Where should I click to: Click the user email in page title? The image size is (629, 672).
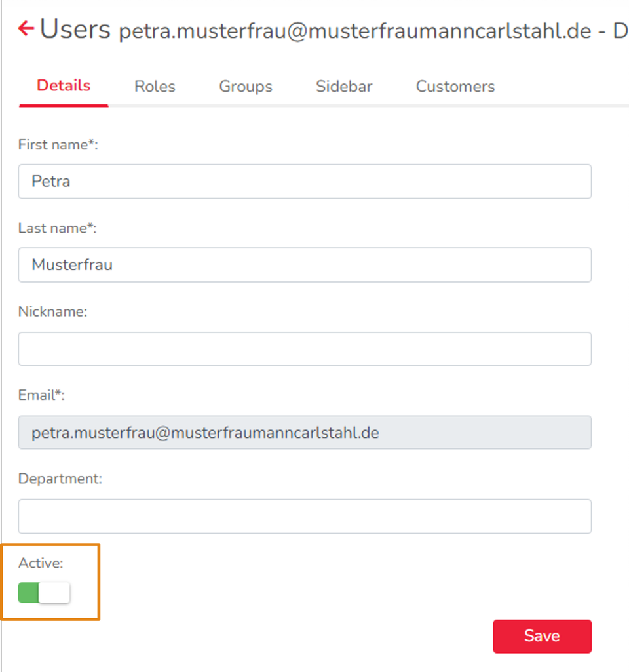(355, 32)
